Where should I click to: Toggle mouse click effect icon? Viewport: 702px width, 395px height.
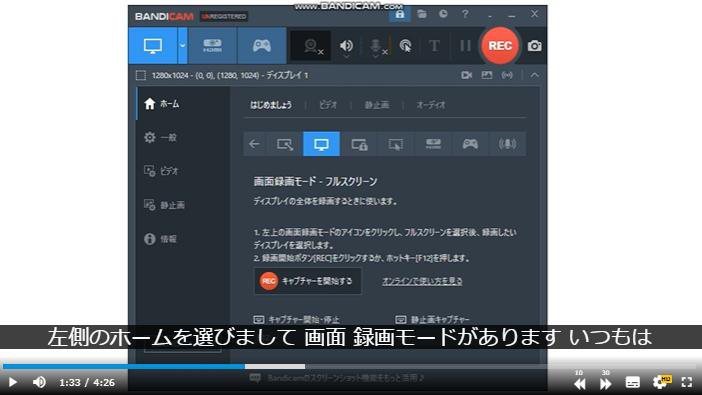406,46
